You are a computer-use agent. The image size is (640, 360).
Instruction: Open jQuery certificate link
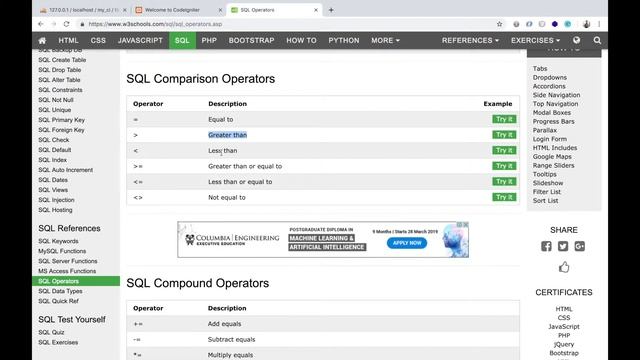[x=564, y=344]
